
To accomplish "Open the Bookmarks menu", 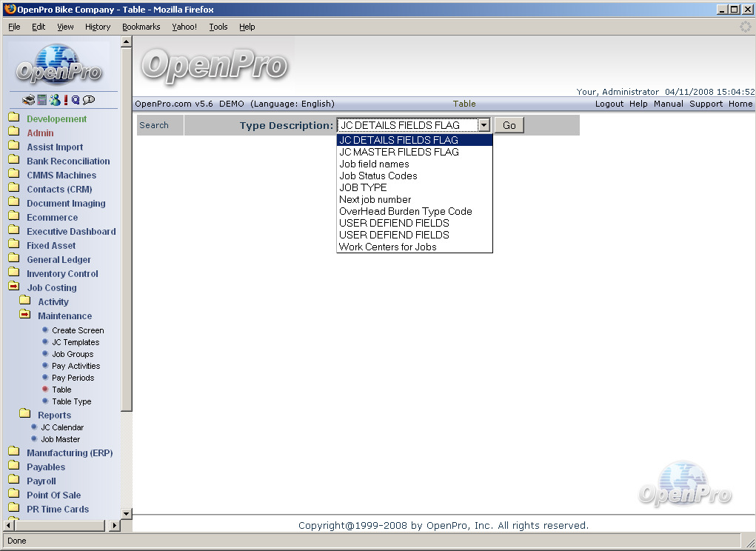I will tap(141, 27).
